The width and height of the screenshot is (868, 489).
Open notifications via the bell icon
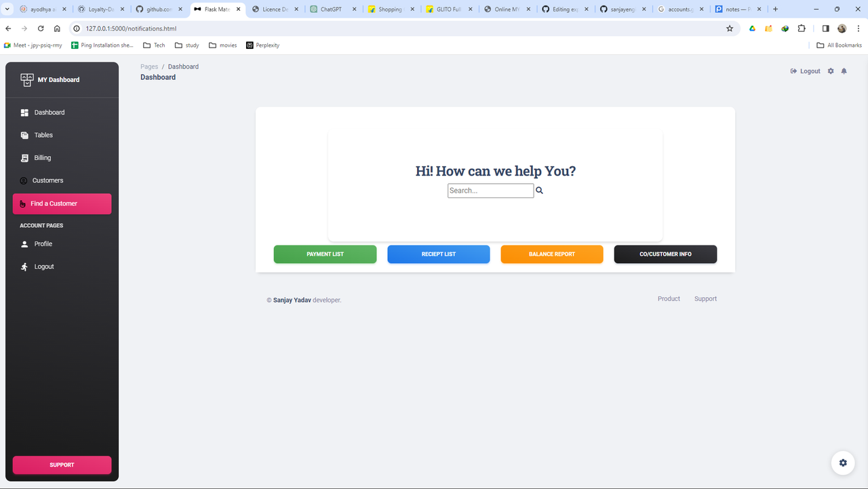click(x=844, y=71)
